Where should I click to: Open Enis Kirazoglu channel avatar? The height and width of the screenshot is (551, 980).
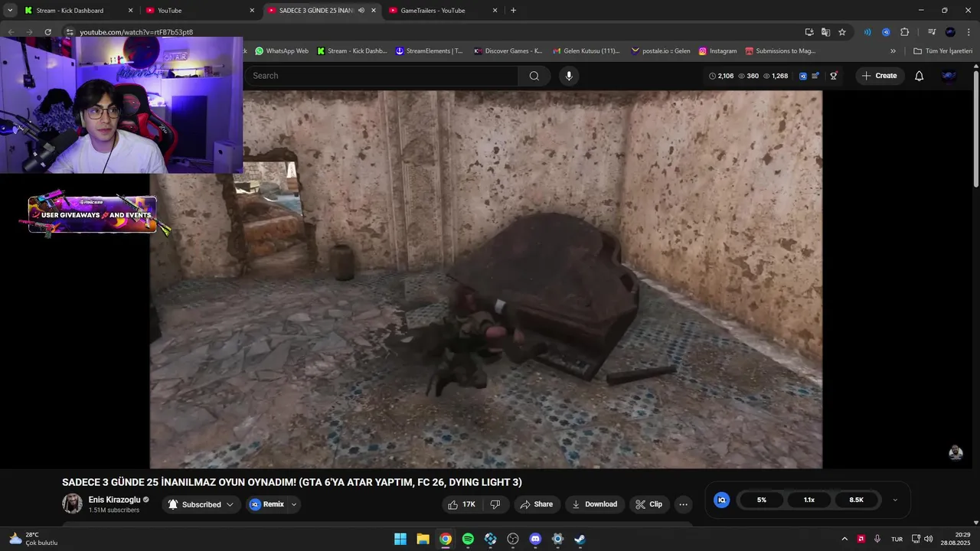tap(72, 504)
